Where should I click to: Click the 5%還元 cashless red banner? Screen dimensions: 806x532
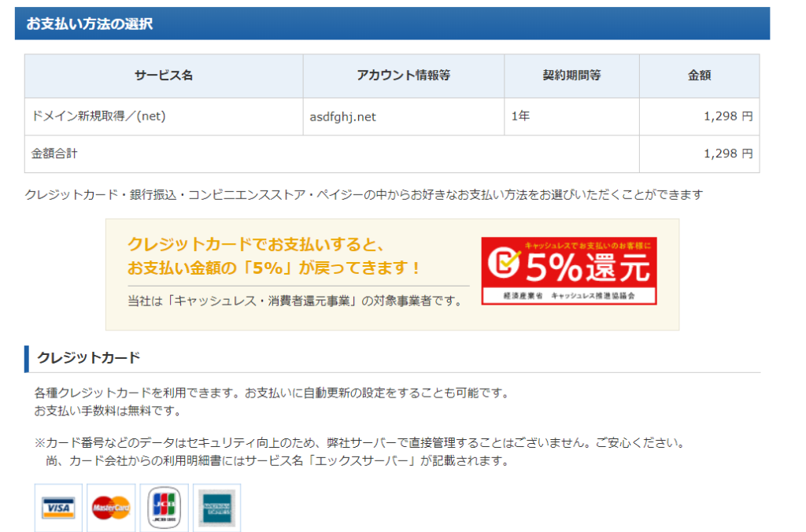click(569, 271)
